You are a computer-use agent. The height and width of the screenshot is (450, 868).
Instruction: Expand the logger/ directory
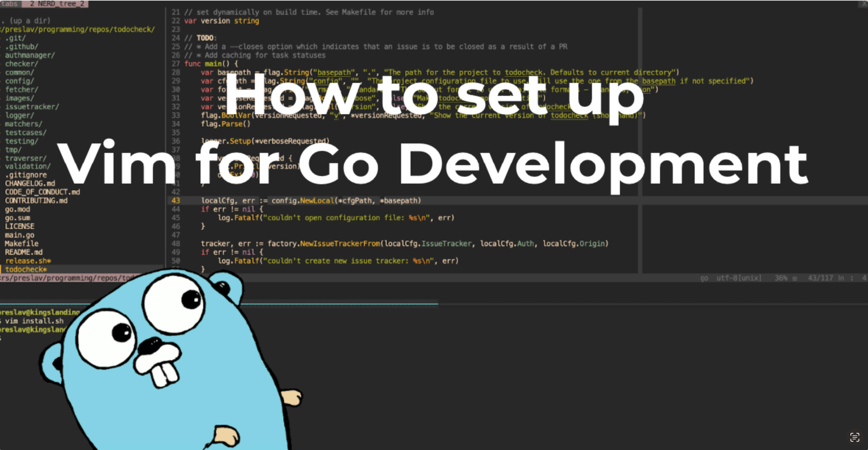19,116
